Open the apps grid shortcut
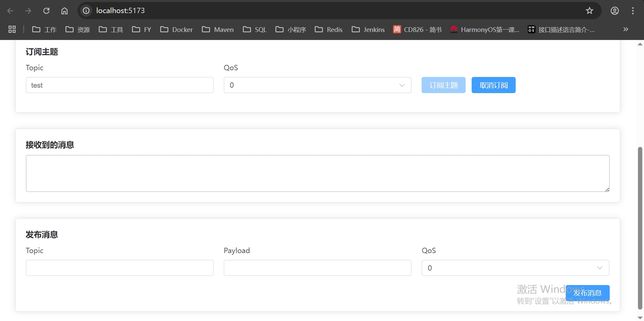Image resolution: width=644 pixels, height=321 pixels. [12, 29]
